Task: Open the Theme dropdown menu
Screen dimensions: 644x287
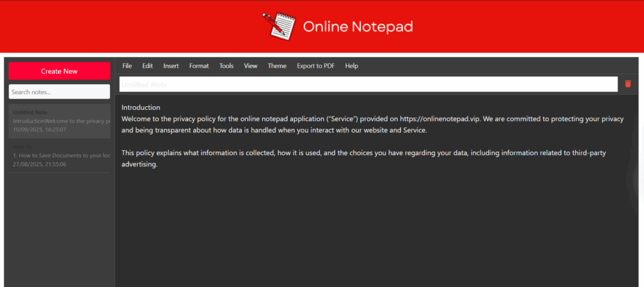Action: click(277, 66)
